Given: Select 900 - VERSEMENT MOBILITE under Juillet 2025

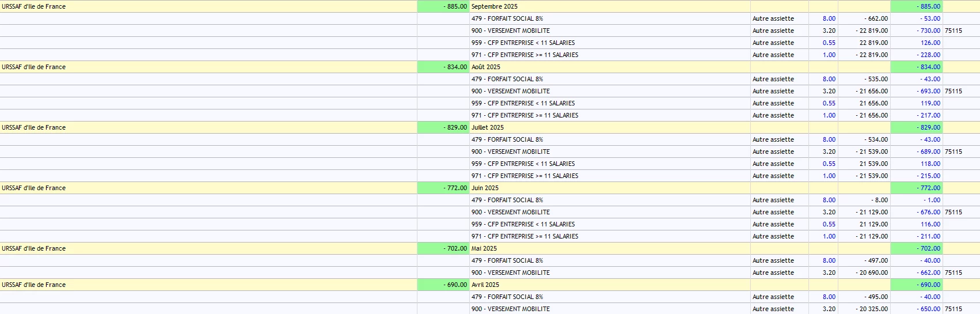Looking at the screenshot, I should coord(610,152).
